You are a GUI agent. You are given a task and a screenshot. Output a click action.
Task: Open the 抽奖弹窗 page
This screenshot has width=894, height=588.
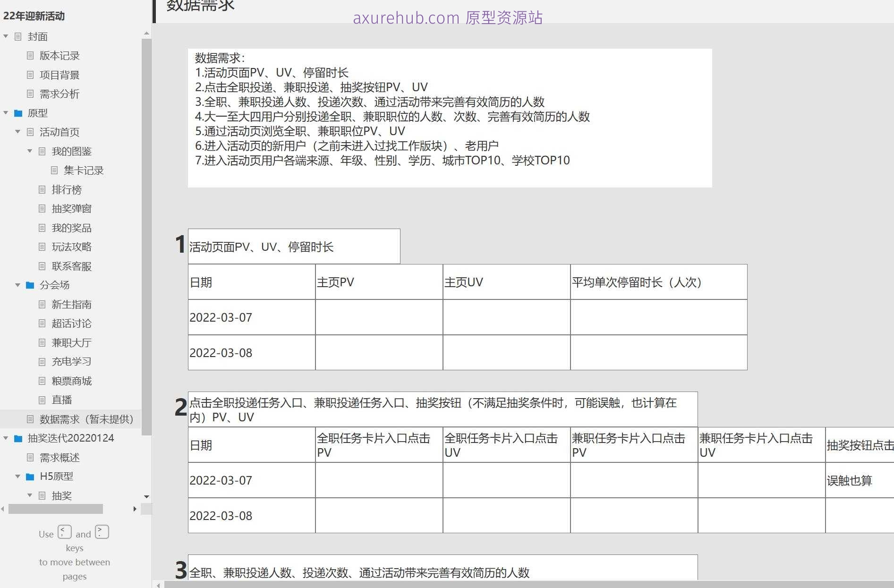[x=72, y=209]
